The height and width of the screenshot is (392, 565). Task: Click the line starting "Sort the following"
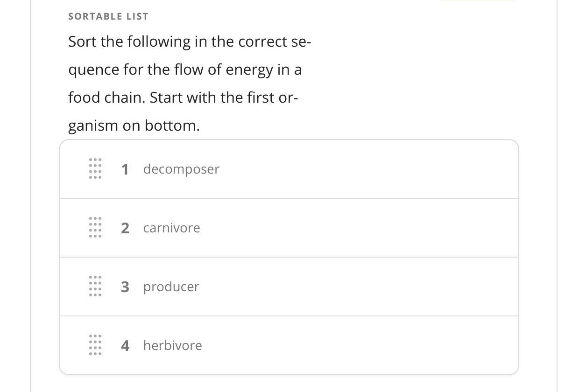pos(189,42)
